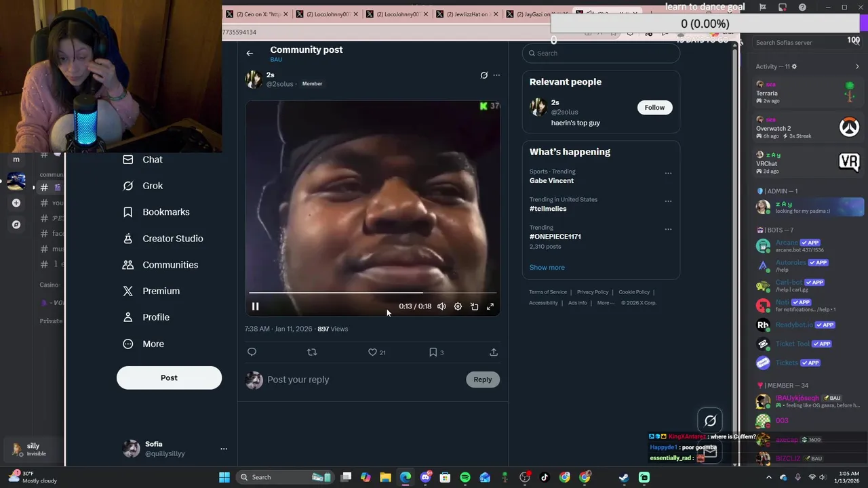Seek along the video progress bar
This screenshot has width=868, height=488.
[x=372, y=293]
